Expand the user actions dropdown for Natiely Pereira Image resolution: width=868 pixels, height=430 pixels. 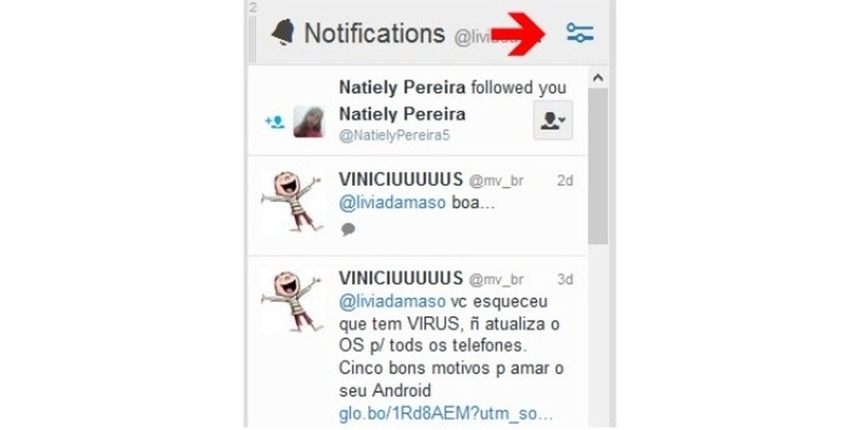[x=553, y=120]
